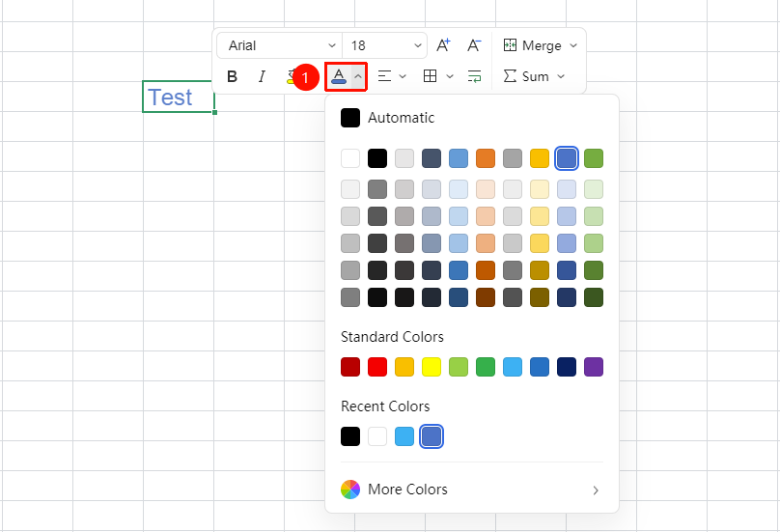Screen dimensions: 780x532
Task: Pick black in the theme colors row
Action: [x=377, y=158]
